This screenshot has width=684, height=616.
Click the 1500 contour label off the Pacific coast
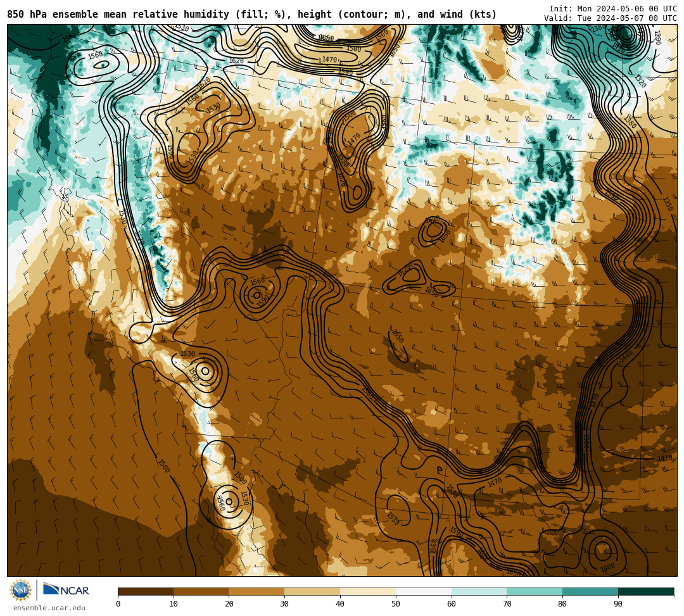pos(163,467)
